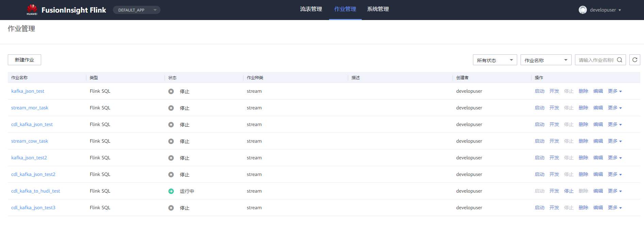Expand 更多 for kafka_json_test2

(x=615, y=158)
